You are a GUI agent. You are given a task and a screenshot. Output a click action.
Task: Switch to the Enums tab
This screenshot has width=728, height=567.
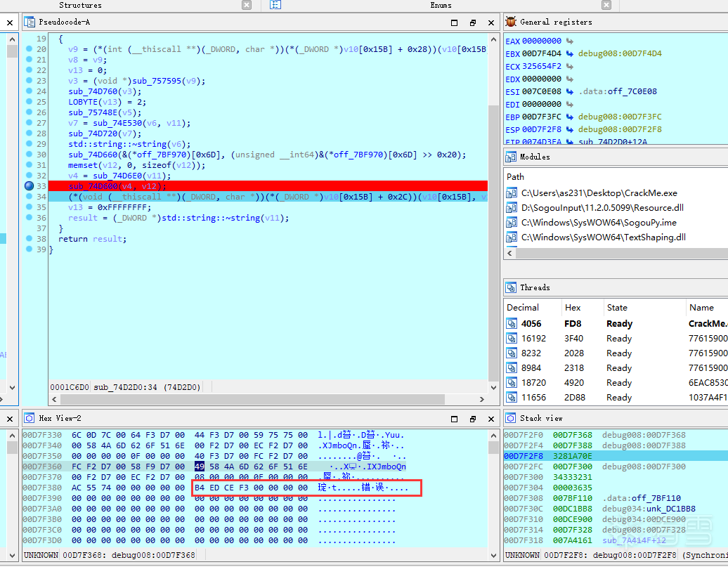[x=441, y=5]
